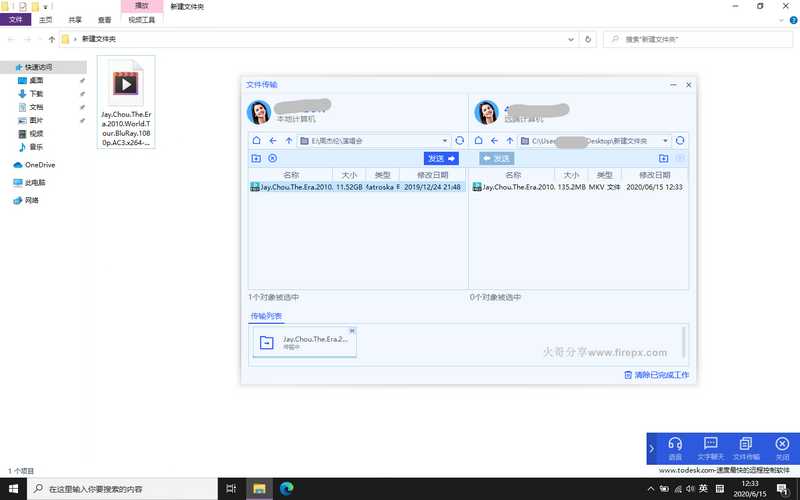Image resolution: width=800 pixels, height=500 pixels.
Task: Refresh the local computer file list
Action: pyautogui.click(x=460, y=140)
